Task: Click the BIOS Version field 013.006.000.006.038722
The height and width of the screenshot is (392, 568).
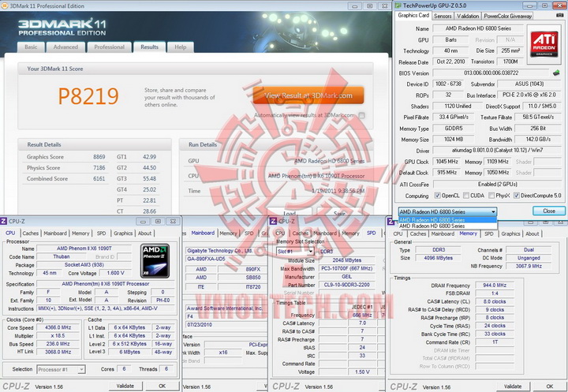Action: pyautogui.click(x=491, y=73)
